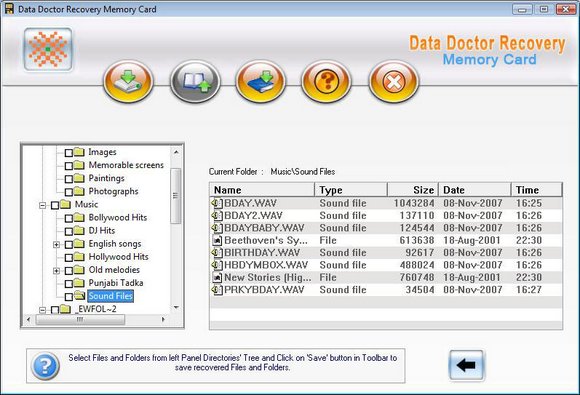The image size is (580, 395).
Task: Tick the Photographs folder checkbox
Action: pyautogui.click(x=69, y=192)
